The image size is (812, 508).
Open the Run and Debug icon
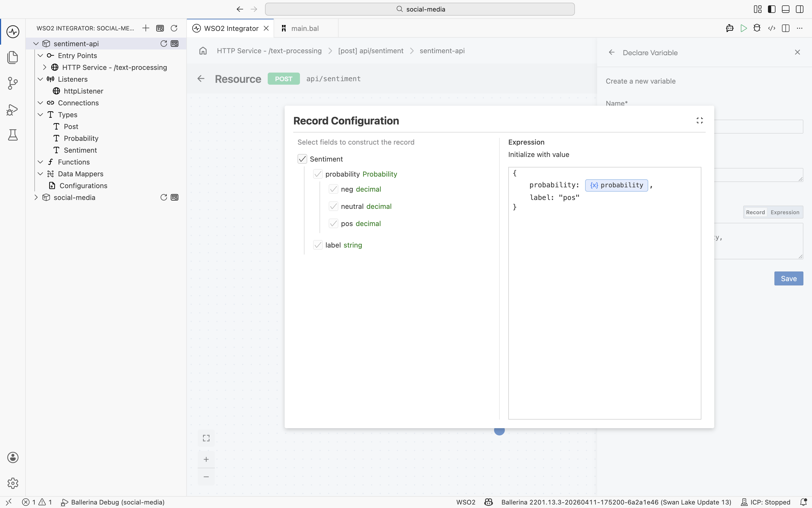pos(13,110)
